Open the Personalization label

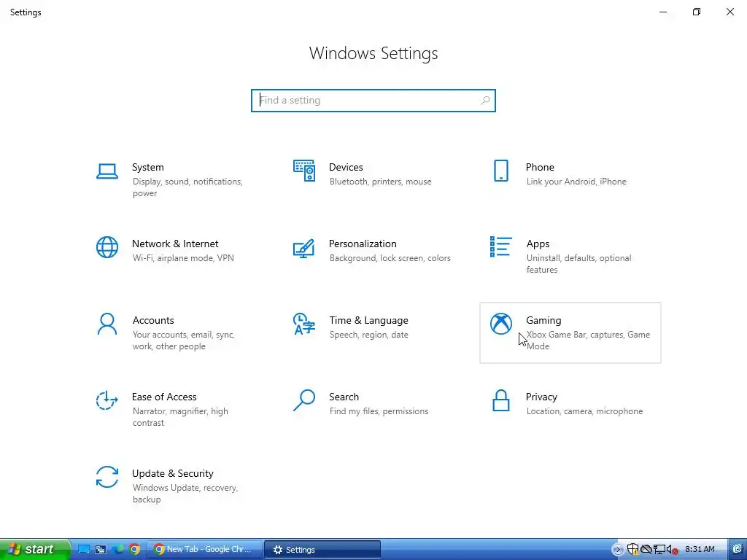(363, 244)
